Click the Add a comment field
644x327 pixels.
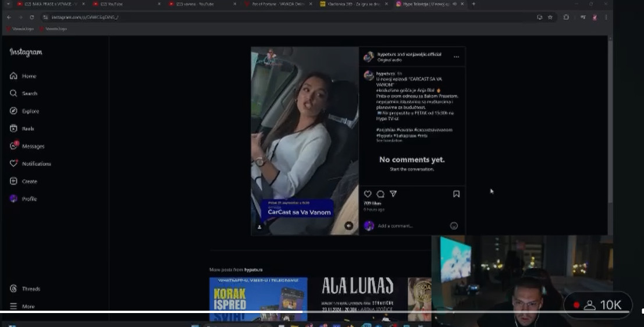(x=407, y=226)
